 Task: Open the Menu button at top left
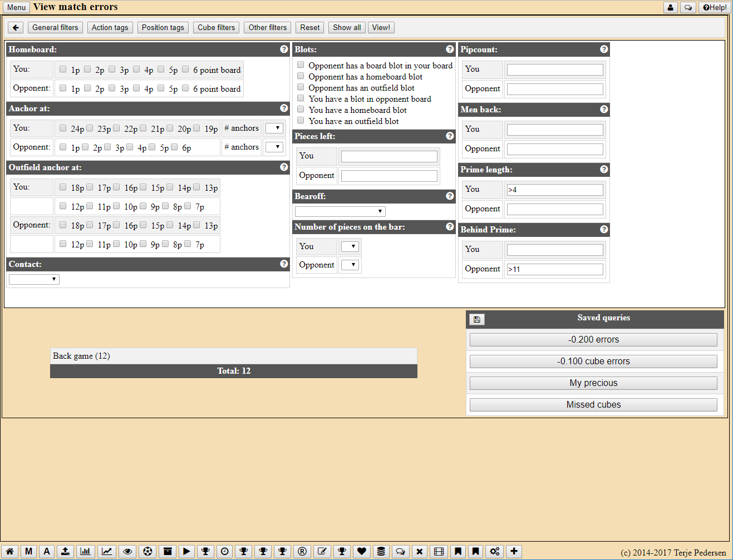(16, 7)
